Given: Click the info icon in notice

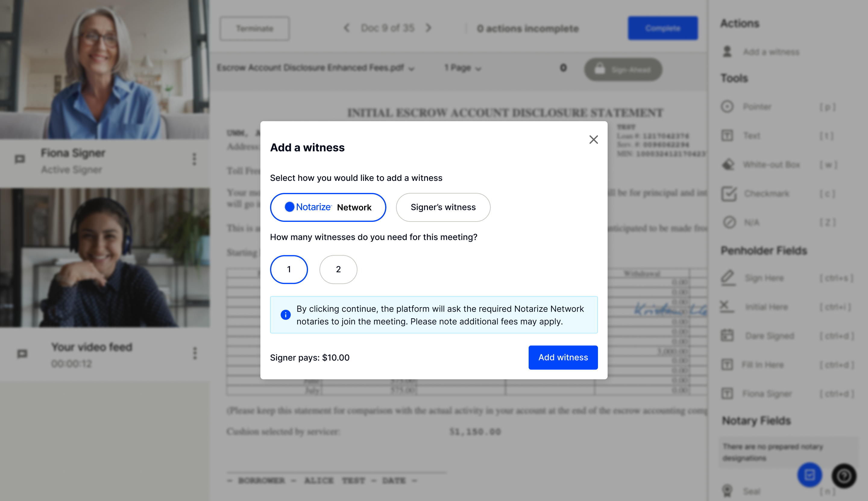Looking at the screenshot, I should pyautogui.click(x=285, y=315).
